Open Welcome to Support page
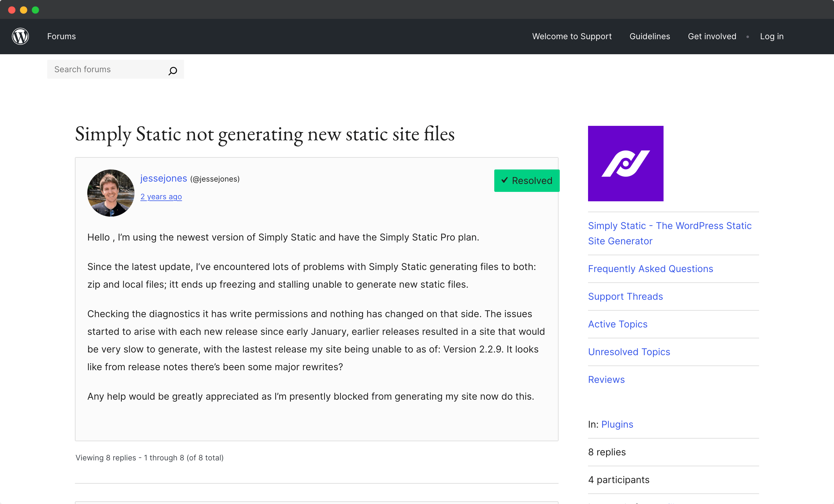This screenshot has width=834, height=504. pyautogui.click(x=571, y=36)
